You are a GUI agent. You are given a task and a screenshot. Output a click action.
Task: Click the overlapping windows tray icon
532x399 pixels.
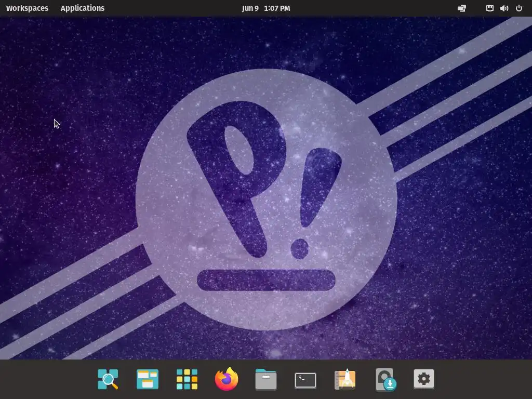[462, 8]
